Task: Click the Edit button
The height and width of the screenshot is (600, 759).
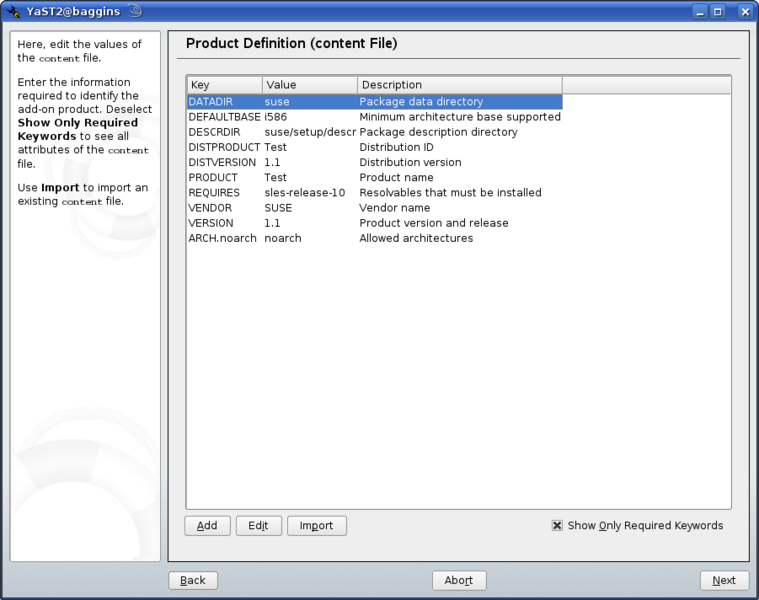Action: click(x=258, y=525)
